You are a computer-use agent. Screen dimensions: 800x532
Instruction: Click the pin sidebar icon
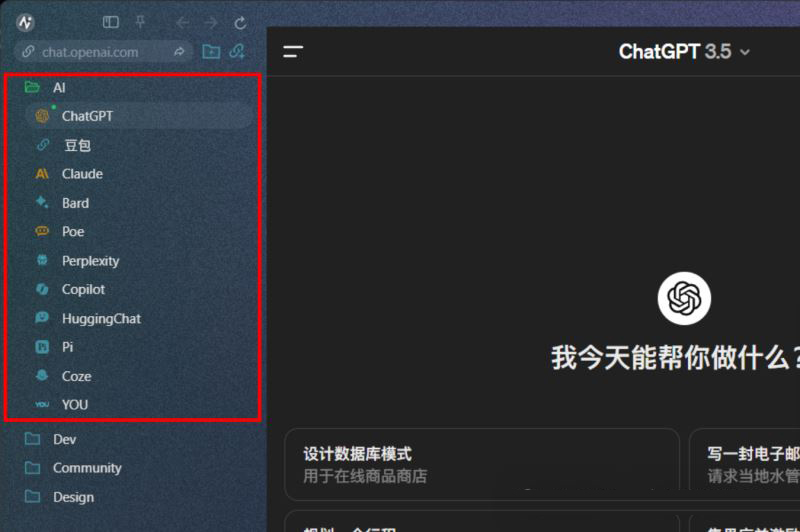[140, 22]
